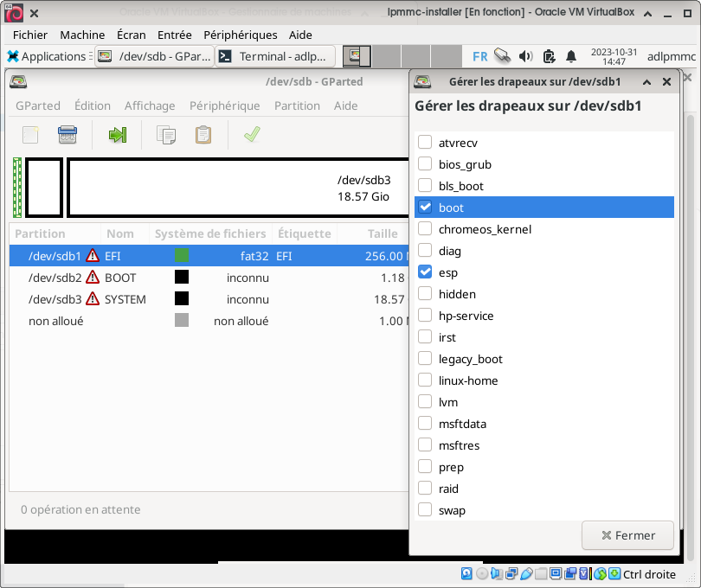Open the Partition menu in GParted
The height and width of the screenshot is (588, 701).
point(297,105)
